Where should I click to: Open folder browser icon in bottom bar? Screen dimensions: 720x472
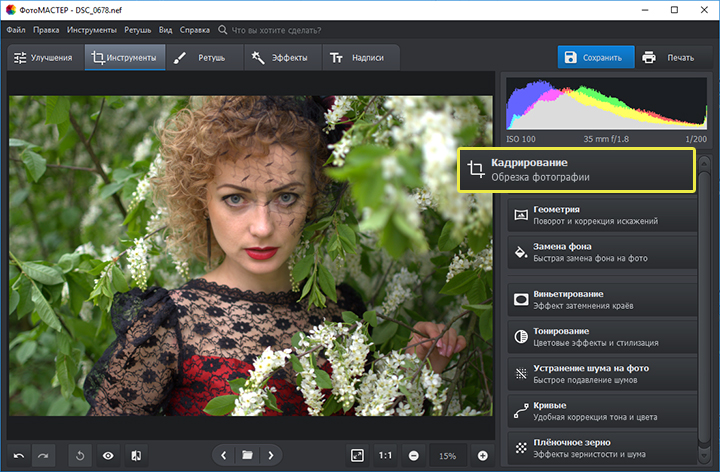[x=247, y=455]
